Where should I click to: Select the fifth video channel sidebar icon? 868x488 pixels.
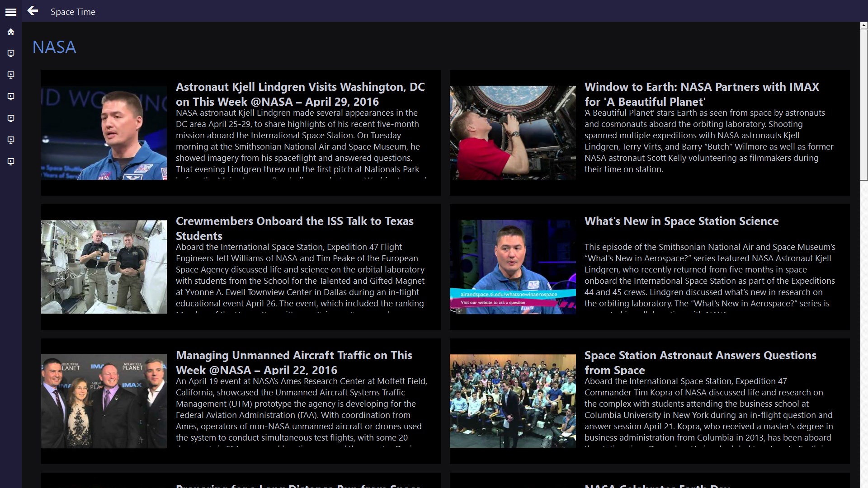click(x=11, y=140)
